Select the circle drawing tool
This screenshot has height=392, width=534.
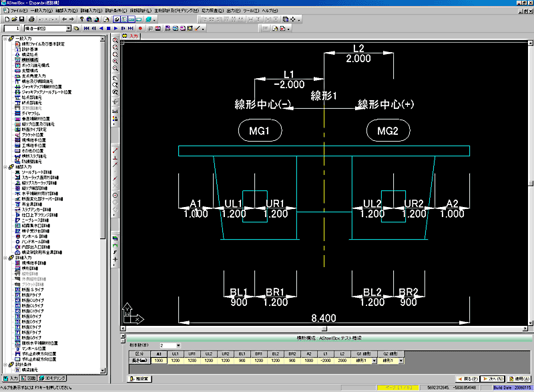pos(115,196)
